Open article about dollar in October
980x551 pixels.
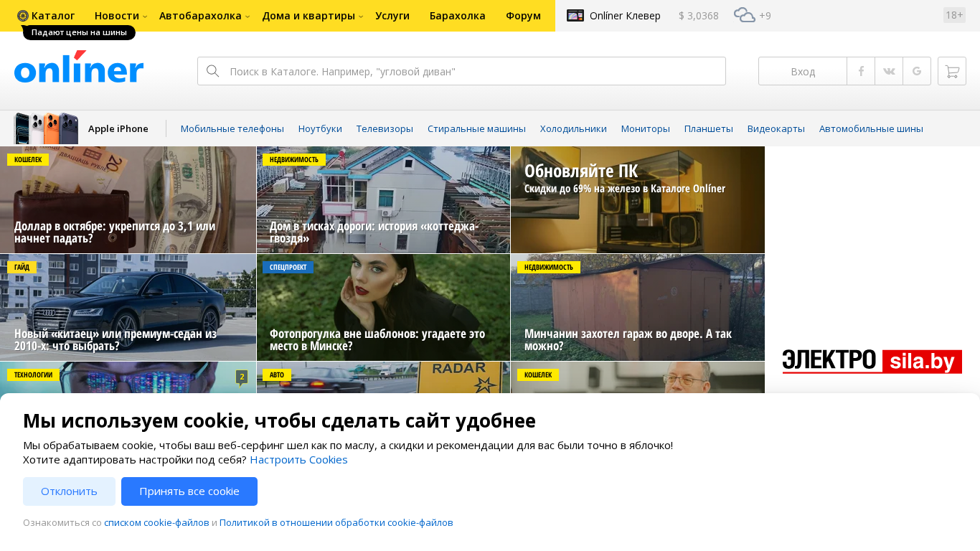tap(128, 200)
